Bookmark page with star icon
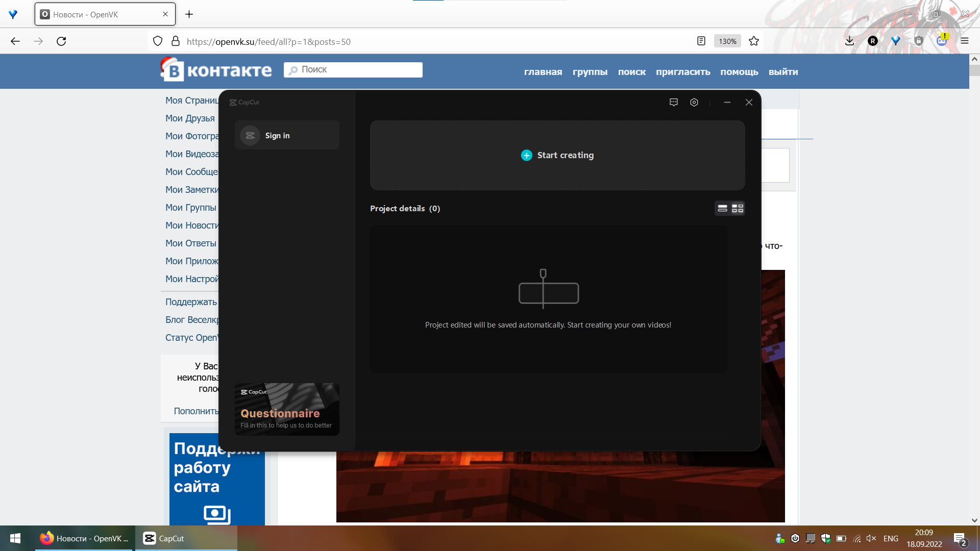The image size is (980, 551). click(x=754, y=41)
